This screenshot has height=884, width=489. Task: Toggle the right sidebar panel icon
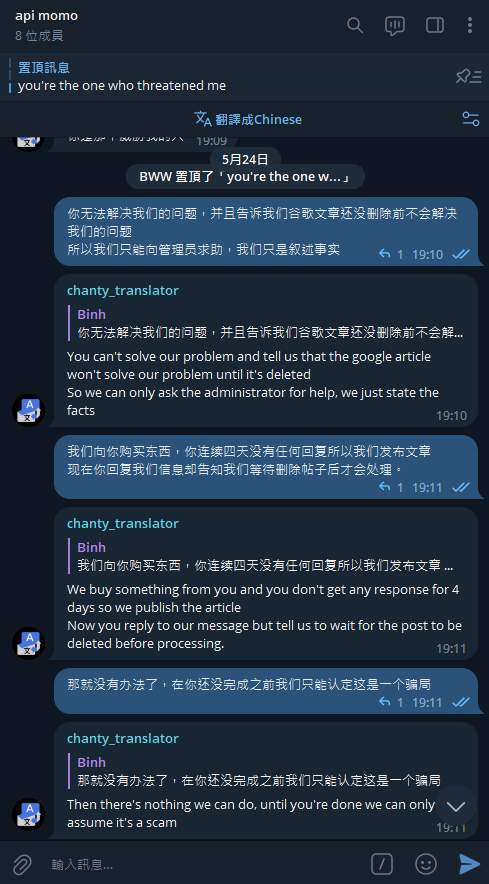(x=435, y=25)
